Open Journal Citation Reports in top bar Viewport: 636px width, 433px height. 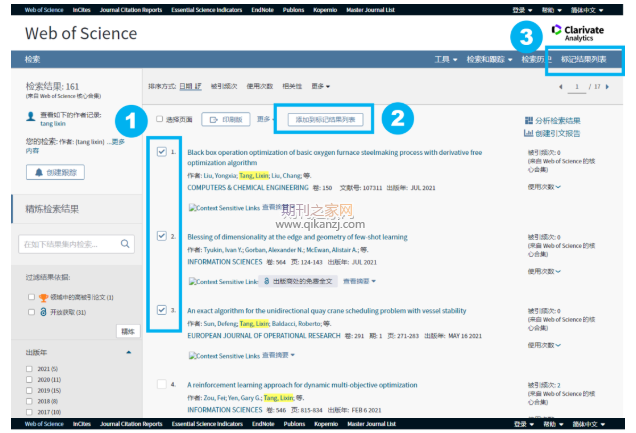tap(131, 10)
